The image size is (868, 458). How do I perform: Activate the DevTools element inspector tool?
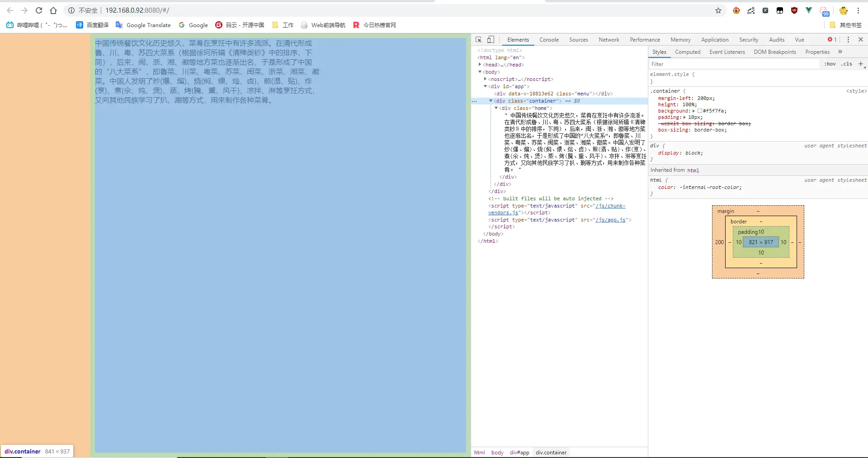(479, 40)
